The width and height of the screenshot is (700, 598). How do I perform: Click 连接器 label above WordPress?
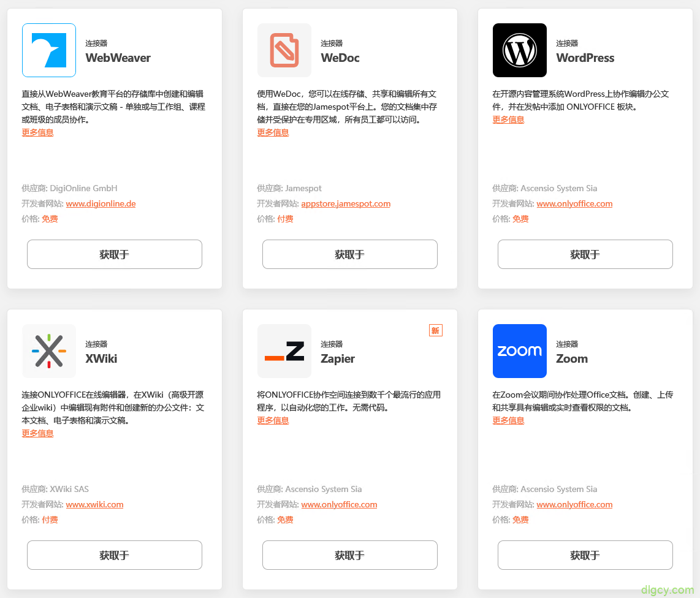[x=567, y=44]
